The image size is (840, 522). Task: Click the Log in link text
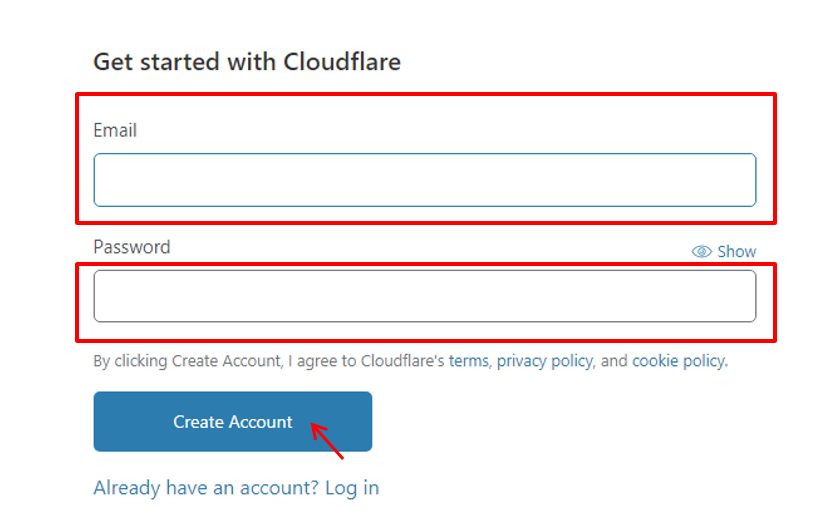(x=352, y=488)
